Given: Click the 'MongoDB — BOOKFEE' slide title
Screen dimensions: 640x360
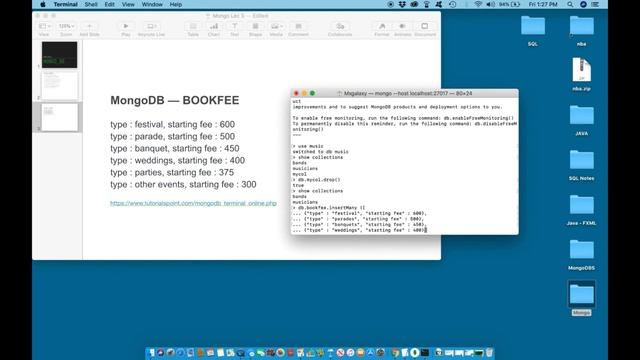Looking at the screenshot, I should coord(175,100).
